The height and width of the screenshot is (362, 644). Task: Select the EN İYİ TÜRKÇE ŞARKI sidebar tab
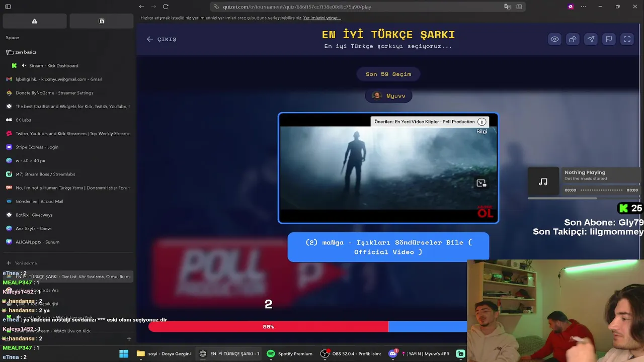(x=67, y=277)
